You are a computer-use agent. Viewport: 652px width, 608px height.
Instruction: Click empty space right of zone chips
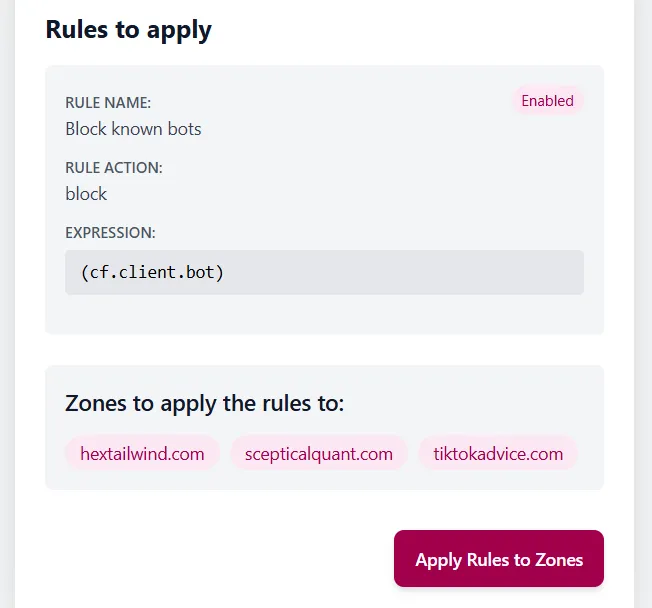tap(590, 453)
